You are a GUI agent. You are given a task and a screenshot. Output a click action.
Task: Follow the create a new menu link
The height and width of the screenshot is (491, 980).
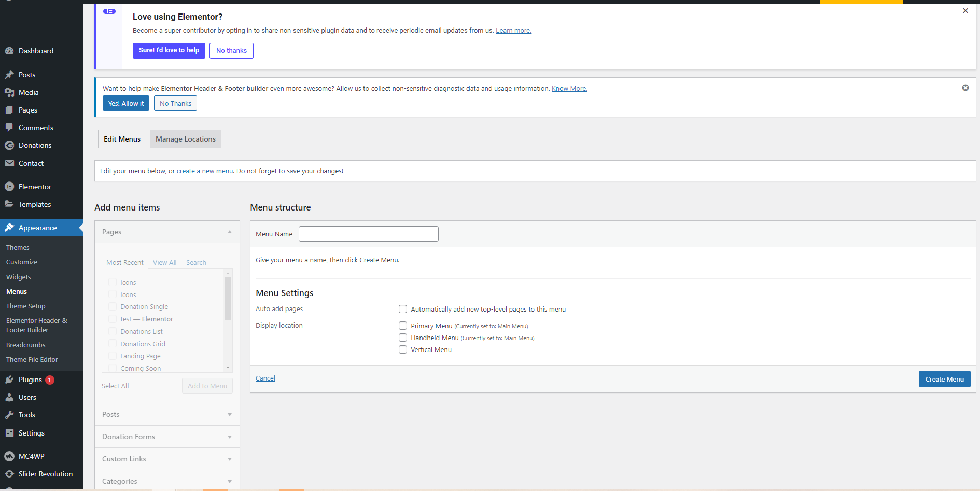204,171
